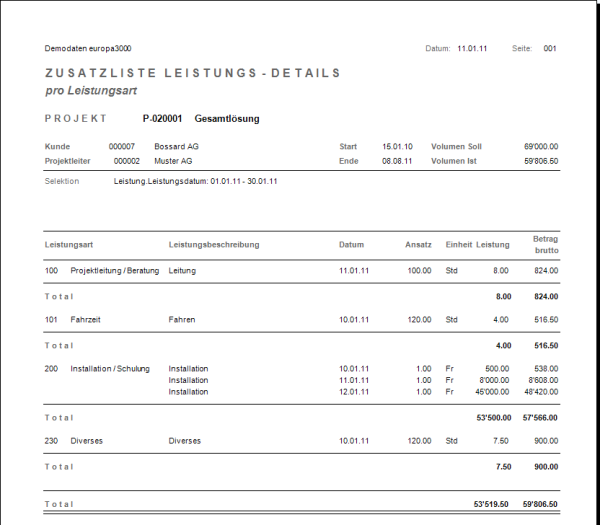Image resolution: width=600 pixels, height=525 pixels.
Task: Select end date '08.08.11'
Action: click(397, 161)
